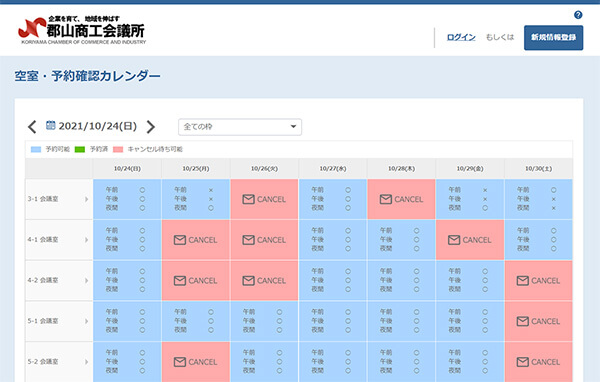Click the Koriyama Chamber of Commerce logo

(82, 30)
